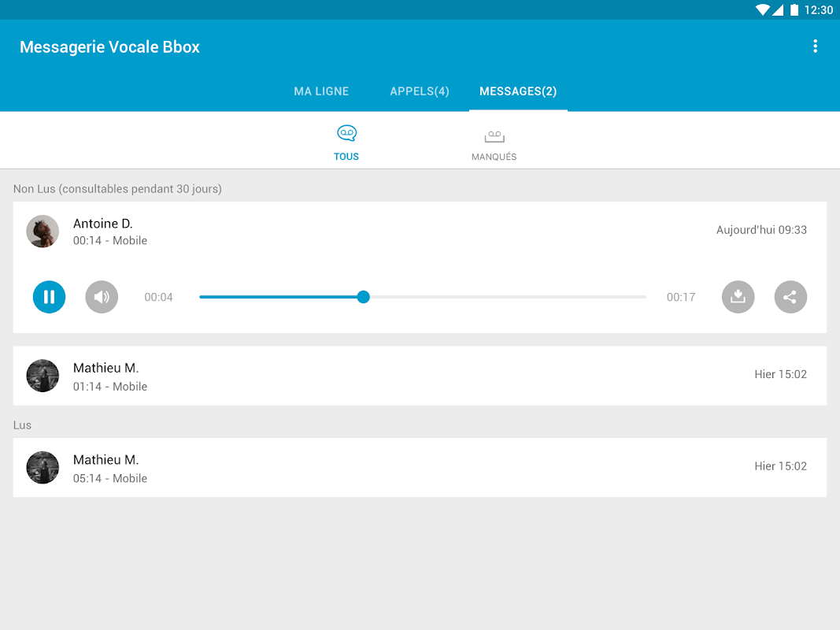
Task: Click the Aujourd'hui 09:33 timestamp
Action: 761,230
